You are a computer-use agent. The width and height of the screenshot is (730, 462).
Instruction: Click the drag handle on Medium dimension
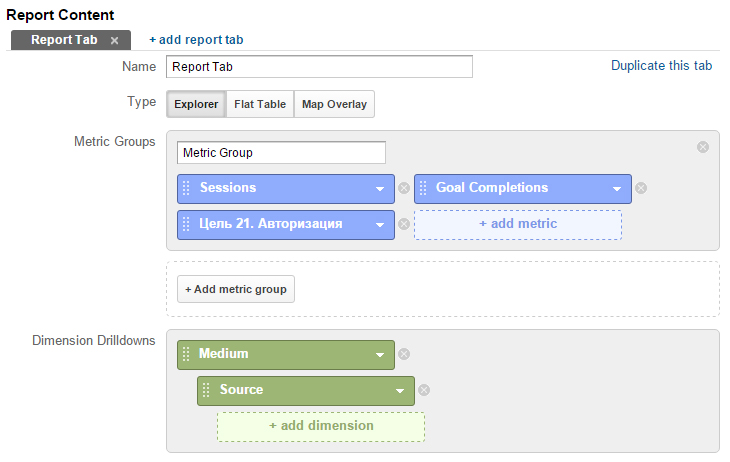pos(186,354)
